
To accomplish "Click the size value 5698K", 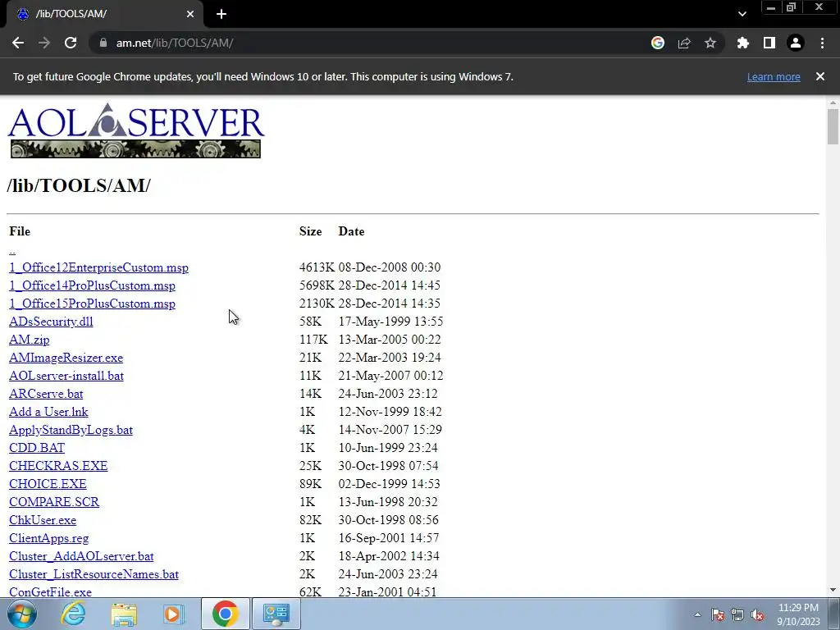I will click(x=317, y=285).
